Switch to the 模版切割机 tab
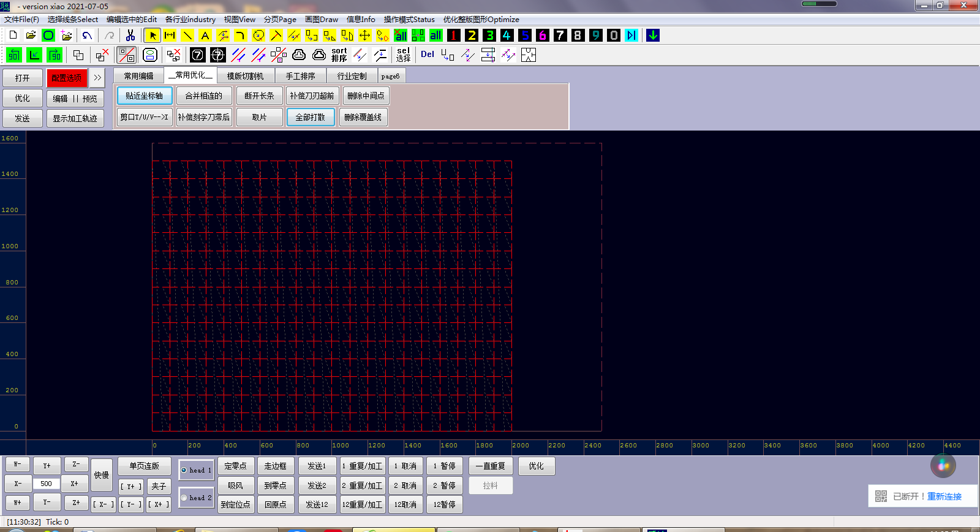The height and width of the screenshot is (532, 980). (x=246, y=76)
